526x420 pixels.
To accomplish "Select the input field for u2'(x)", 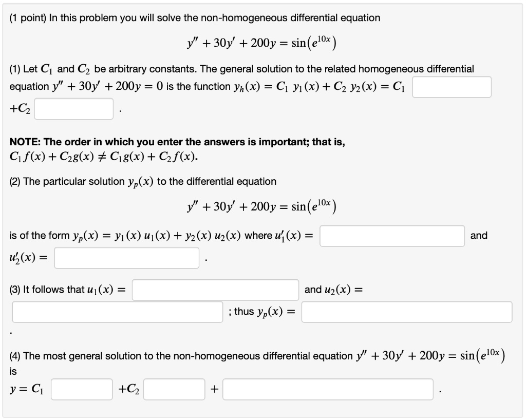I will [x=126, y=258].
